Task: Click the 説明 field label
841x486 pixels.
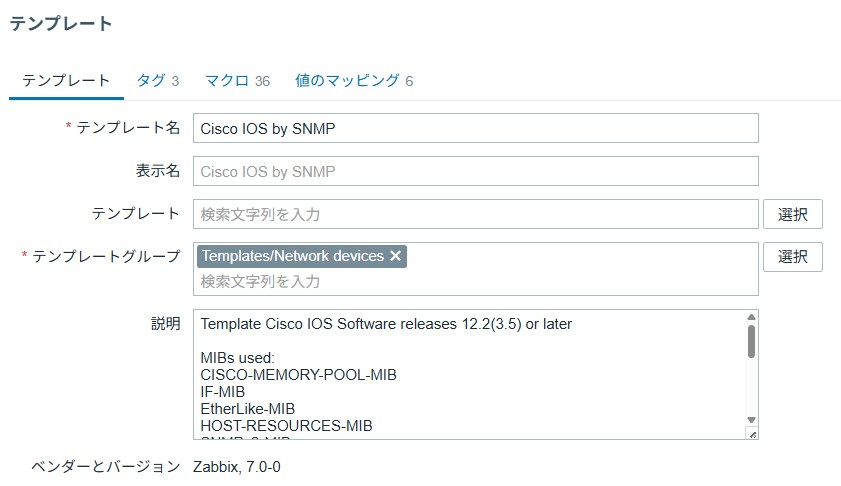Action: pyautogui.click(x=165, y=323)
